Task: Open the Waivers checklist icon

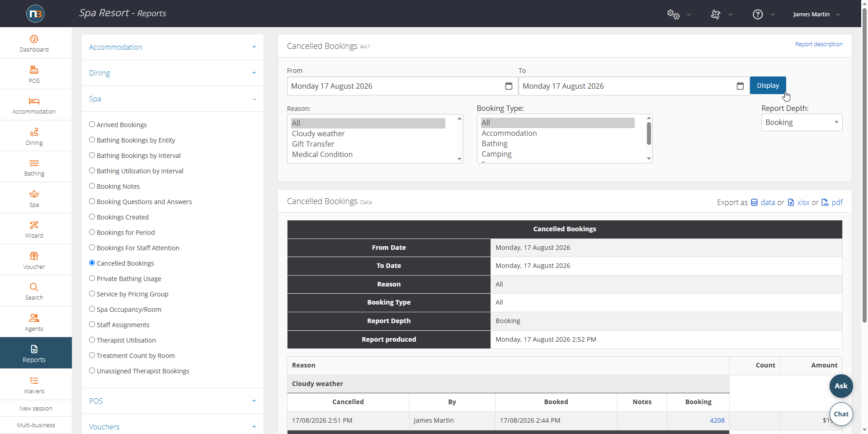Action: [34, 381]
